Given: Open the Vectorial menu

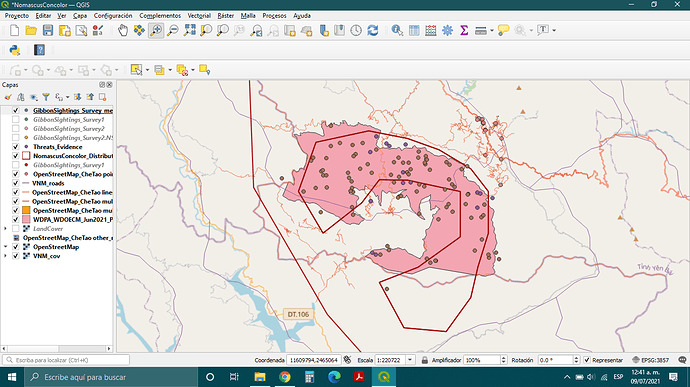Looking at the screenshot, I should point(199,15).
